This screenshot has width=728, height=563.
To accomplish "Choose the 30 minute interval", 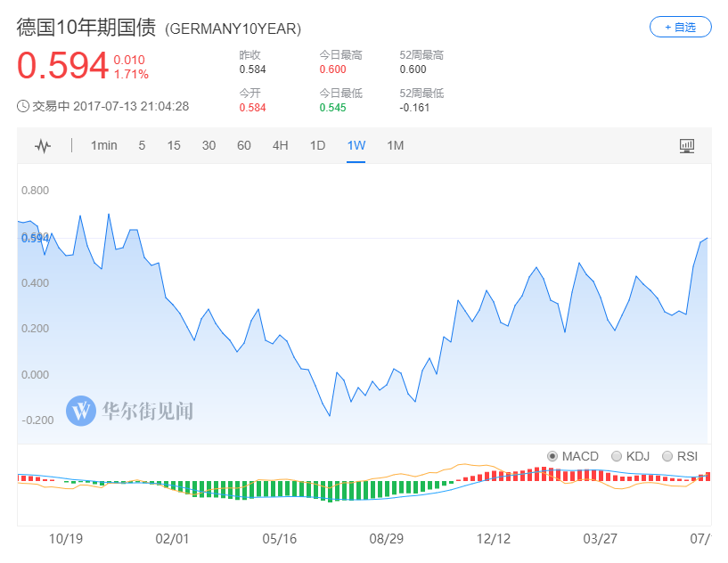I will point(209,146).
